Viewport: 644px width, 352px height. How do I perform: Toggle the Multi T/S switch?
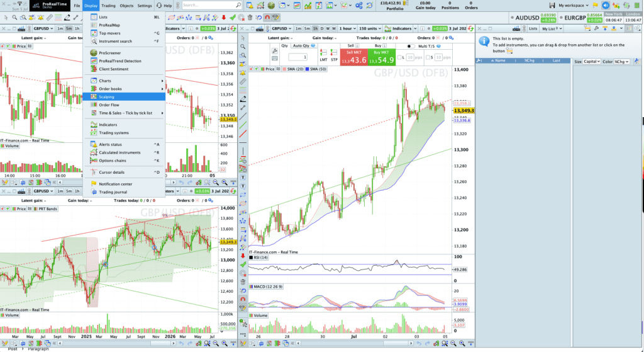[x=410, y=46]
